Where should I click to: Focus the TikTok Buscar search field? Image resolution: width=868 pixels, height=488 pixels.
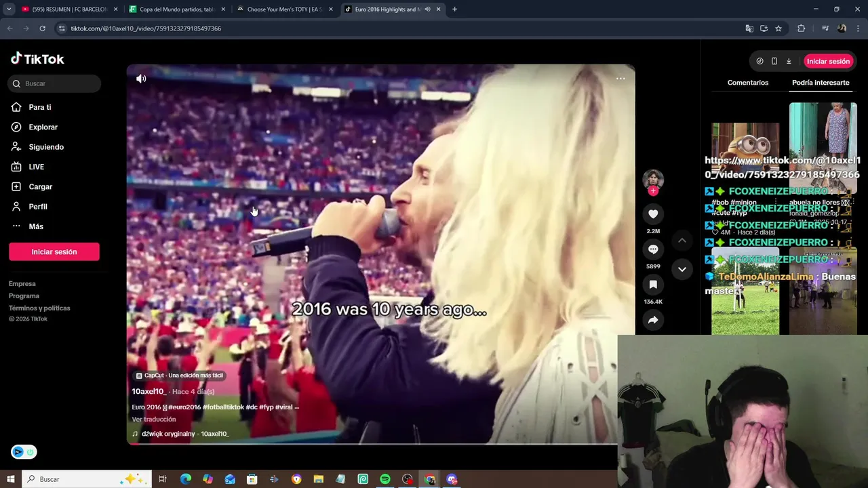coord(54,83)
